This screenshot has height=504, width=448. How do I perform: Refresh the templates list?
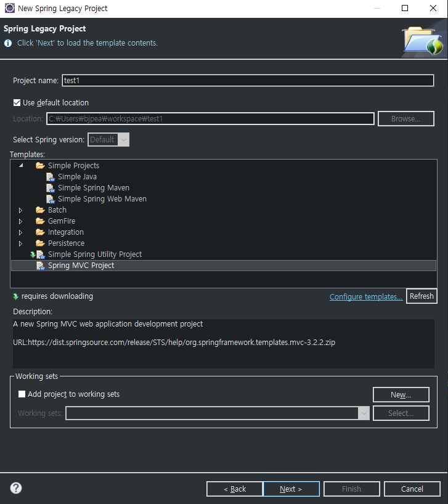click(422, 296)
